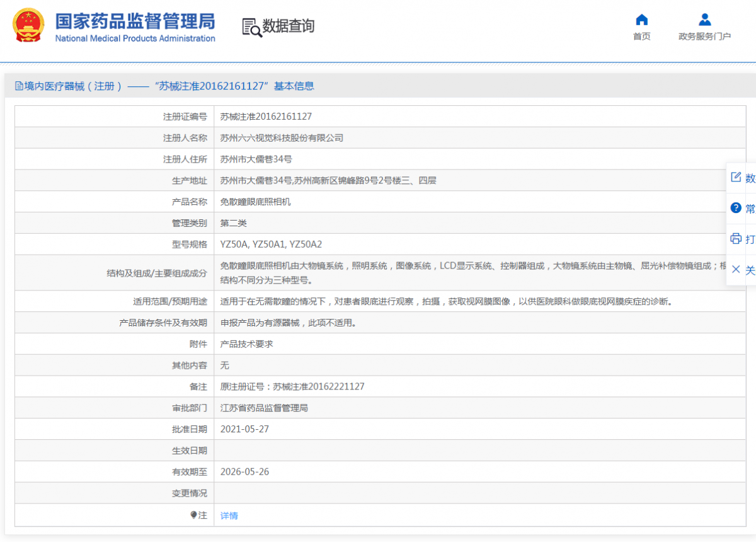This screenshot has width=756, height=542.
Task: Click the home house icon
Action: [x=641, y=20]
